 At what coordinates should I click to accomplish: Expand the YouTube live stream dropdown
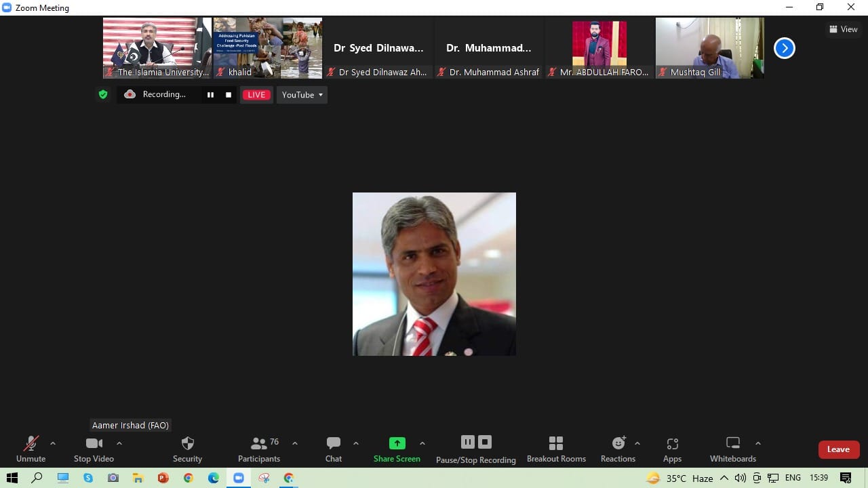tap(302, 95)
